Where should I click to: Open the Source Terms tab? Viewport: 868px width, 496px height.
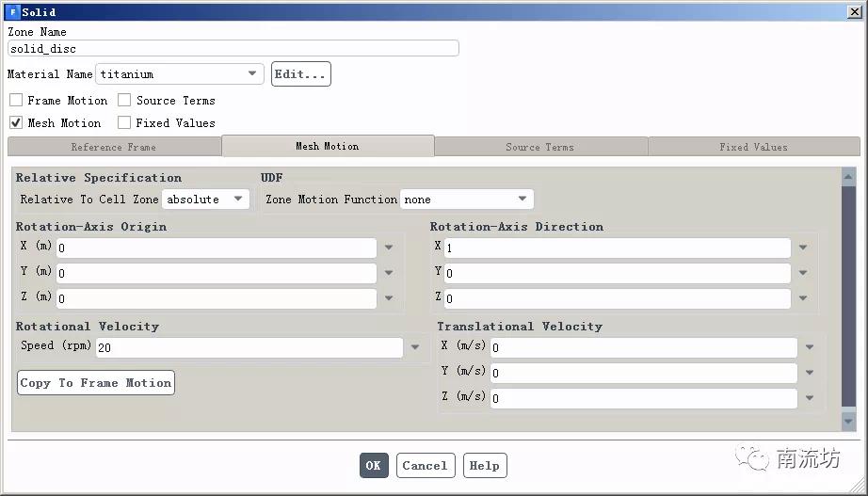click(540, 147)
